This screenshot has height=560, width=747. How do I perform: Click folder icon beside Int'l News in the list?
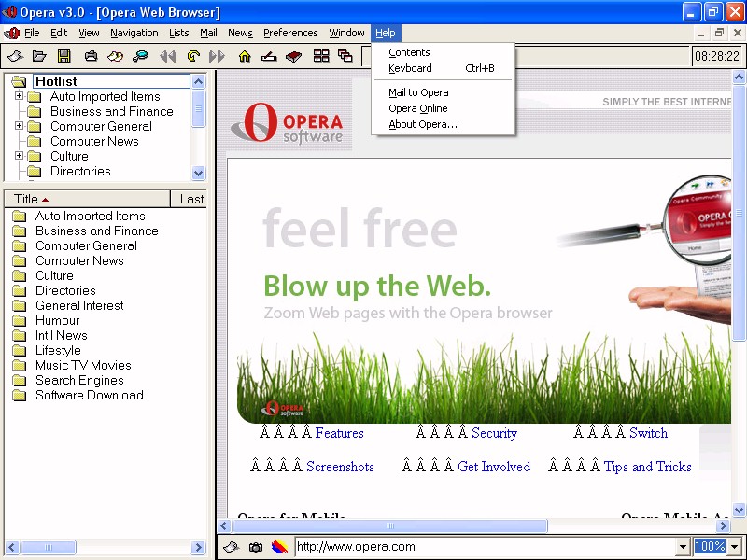(19, 336)
